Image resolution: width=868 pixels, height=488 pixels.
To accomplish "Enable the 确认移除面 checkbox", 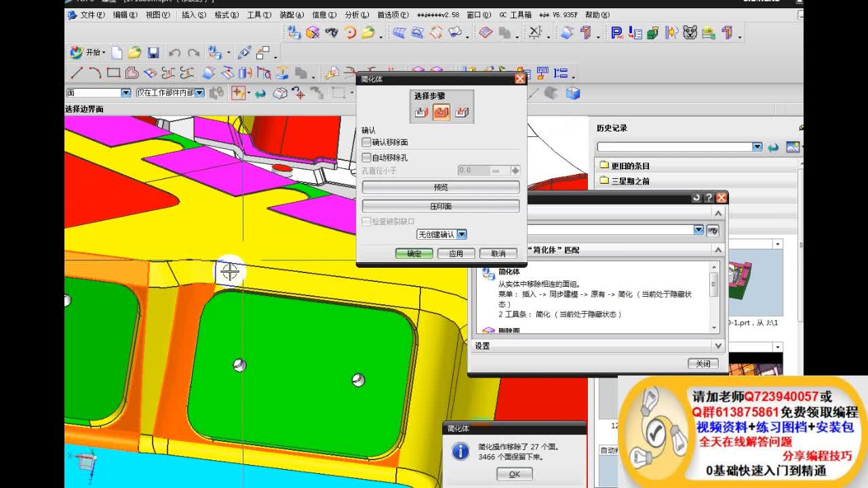I will pyautogui.click(x=366, y=142).
